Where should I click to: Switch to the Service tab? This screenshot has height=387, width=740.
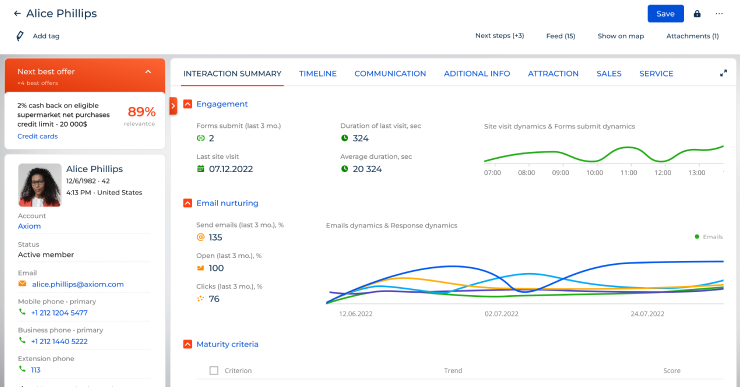click(x=656, y=74)
